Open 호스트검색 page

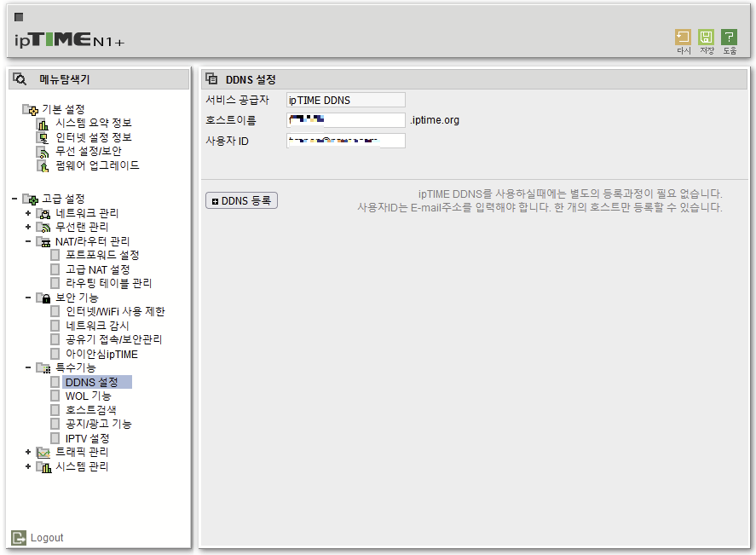point(91,410)
